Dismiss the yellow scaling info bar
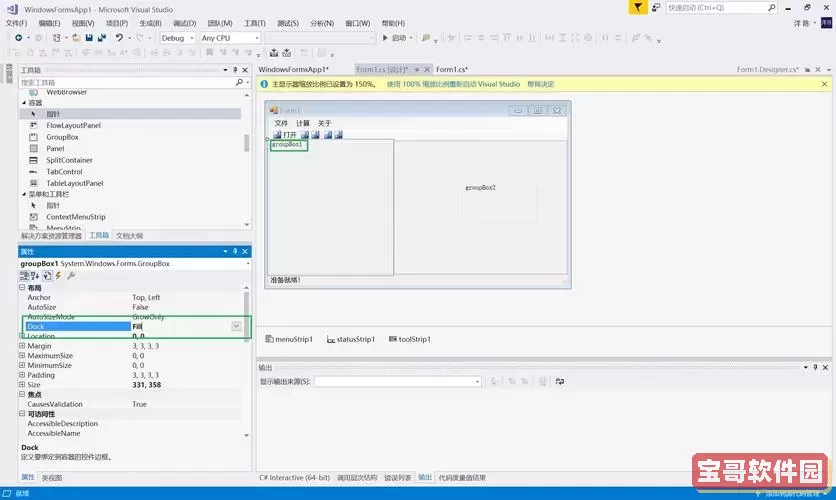This screenshot has width=836, height=500. pos(824,84)
